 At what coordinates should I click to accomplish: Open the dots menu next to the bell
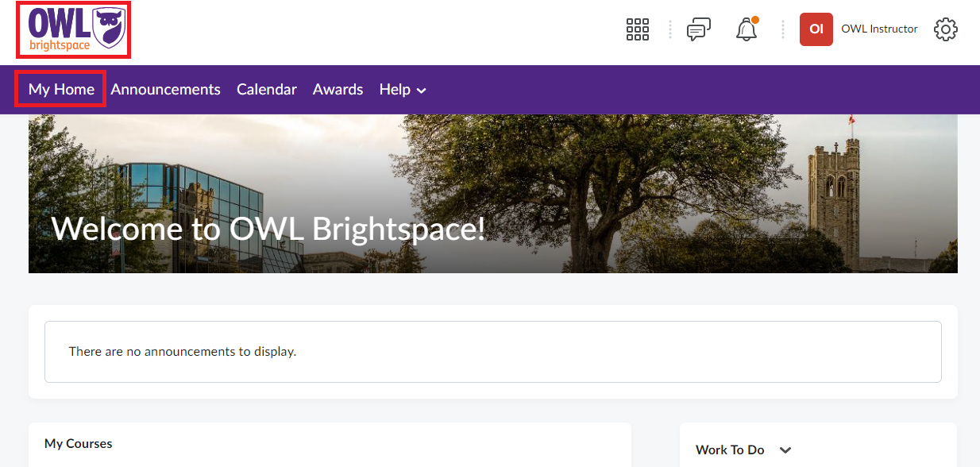click(783, 29)
